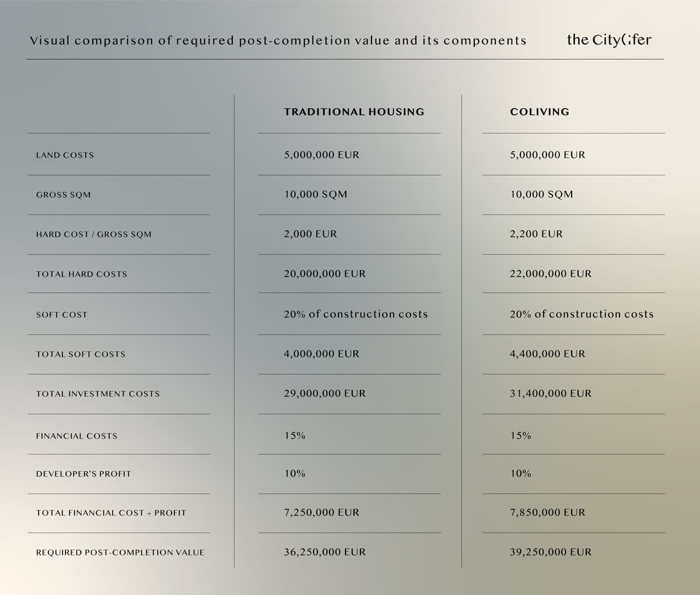This screenshot has height=595, width=700.
Task: Click the 36,250,000 EUR traditional housing value
Action: [325, 552]
